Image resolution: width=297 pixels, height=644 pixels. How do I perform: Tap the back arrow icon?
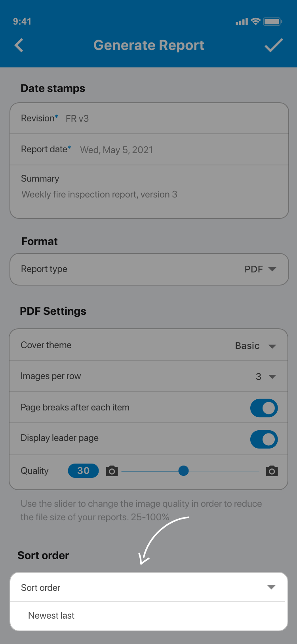tap(19, 45)
